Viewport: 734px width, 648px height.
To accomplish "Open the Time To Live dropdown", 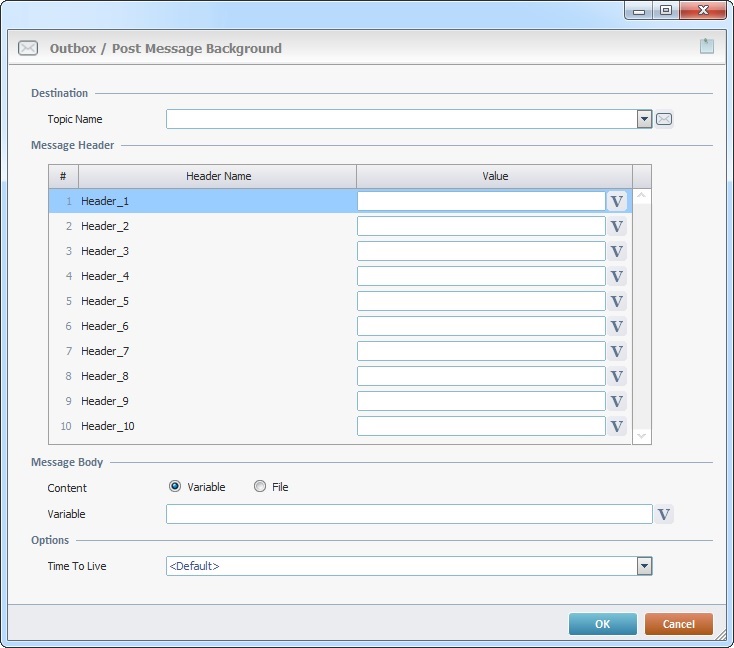I will [644, 566].
